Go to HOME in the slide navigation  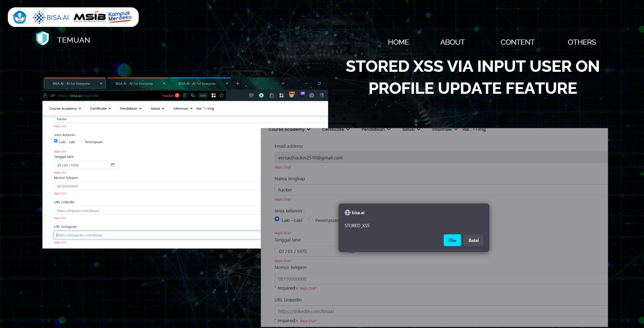point(398,42)
